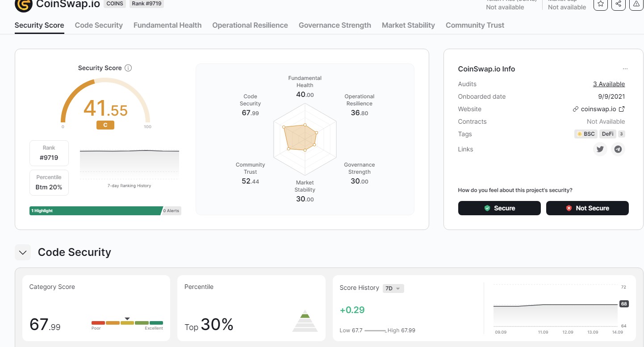Click the security score gauge arc
644x347 pixels.
[x=105, y=100]
